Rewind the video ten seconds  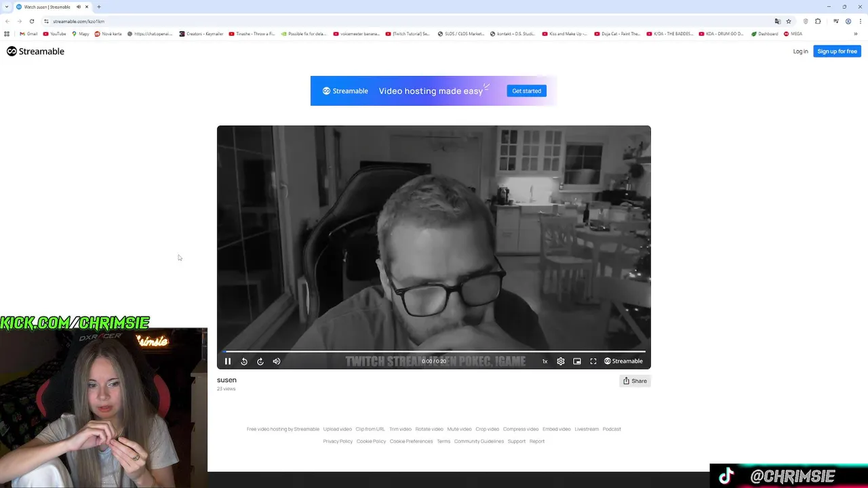click(x=244, y=361)
